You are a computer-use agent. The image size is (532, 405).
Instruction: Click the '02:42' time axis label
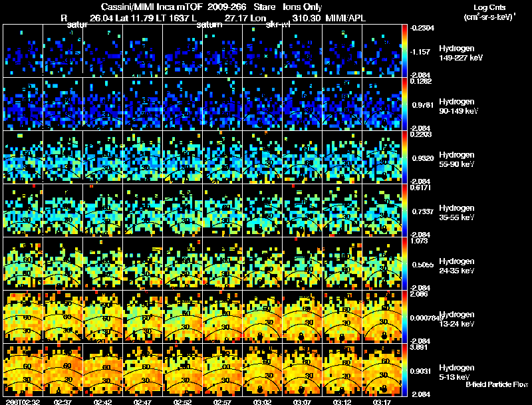tap(102, 402)
